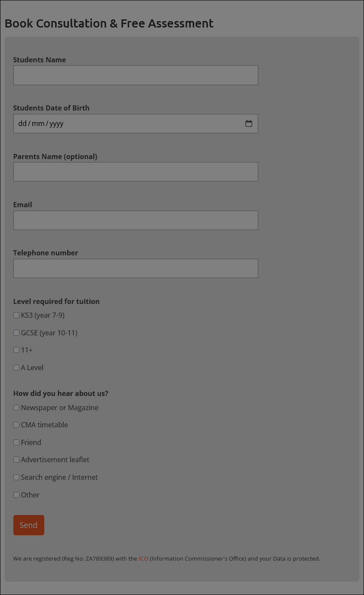Click the day portion of the date field
The image size is (364, 595).
coord(22,124)
